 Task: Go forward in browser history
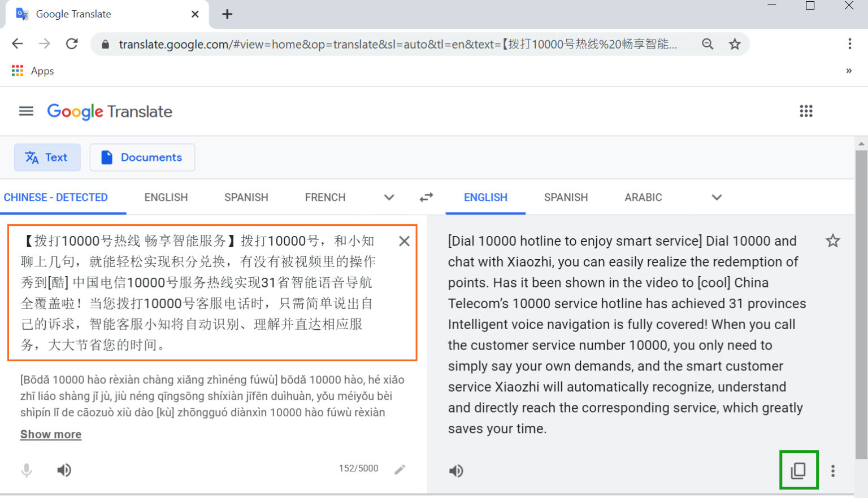(45, 44)
